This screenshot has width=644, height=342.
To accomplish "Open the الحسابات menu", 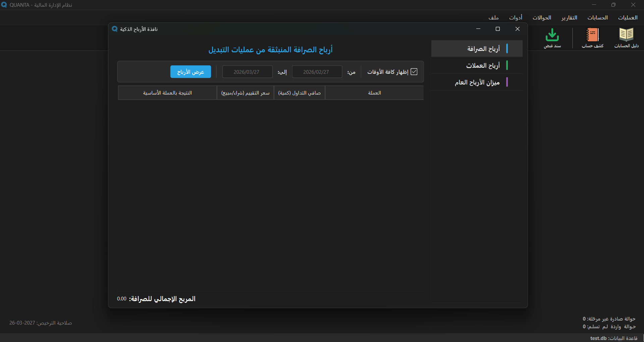I will pos(598,17).
